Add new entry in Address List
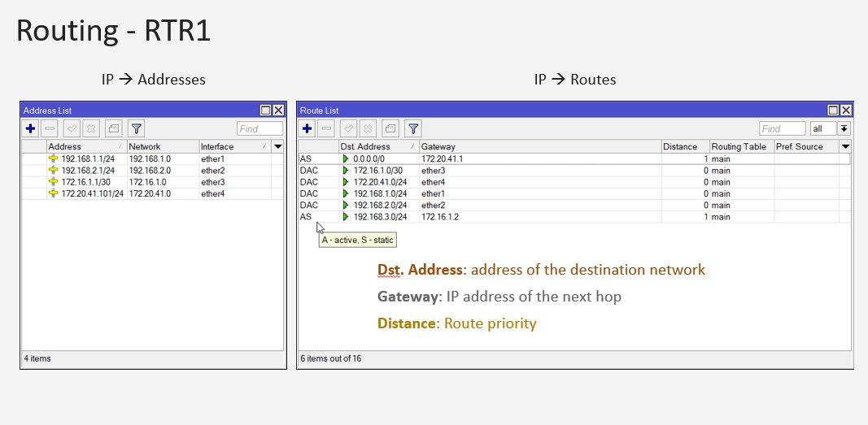 click(30, 128)
